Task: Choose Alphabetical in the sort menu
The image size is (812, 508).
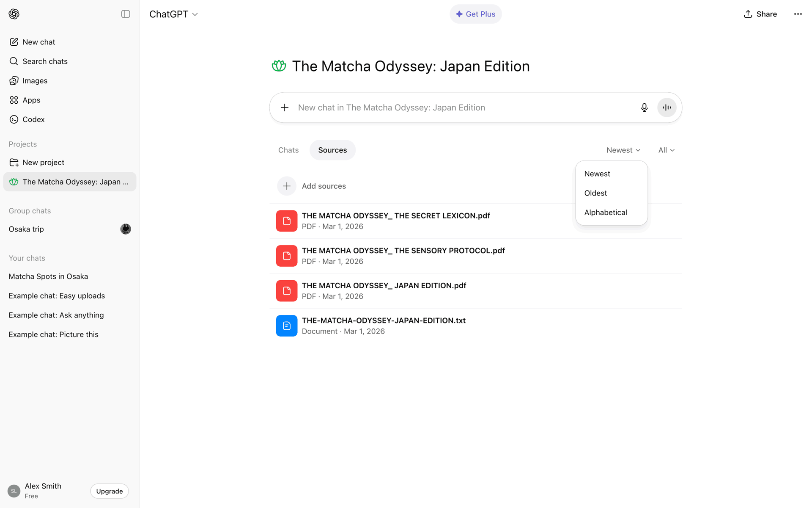Action: tap(611, 213)
